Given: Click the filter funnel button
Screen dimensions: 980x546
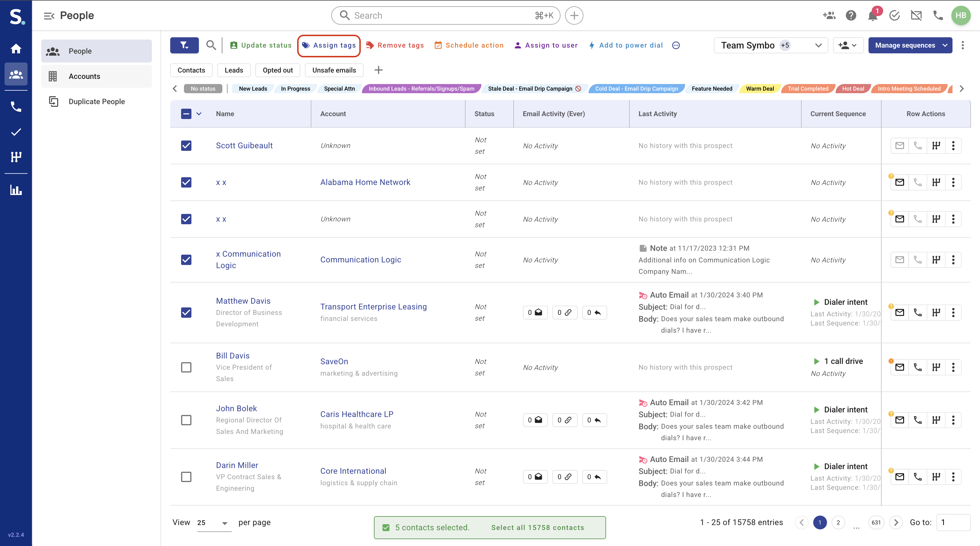Looking at the screenshot, I should point(184,45).
